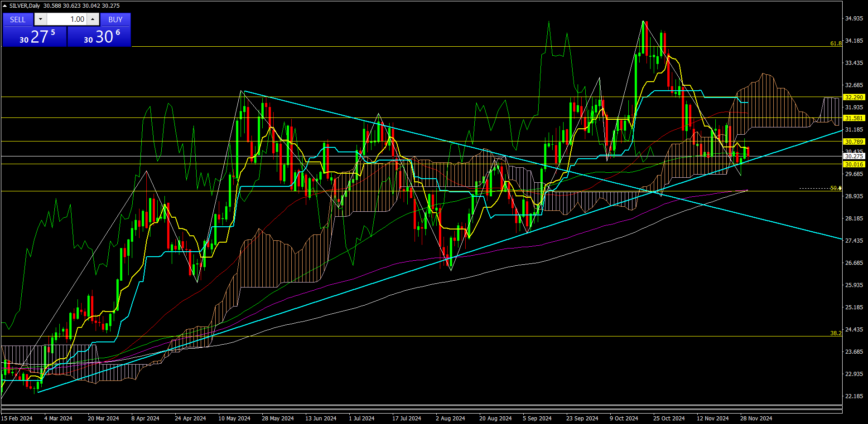Click the SELL button in trade panel
868x424 pixels.
pyautogui.click(x=18, y=19)
